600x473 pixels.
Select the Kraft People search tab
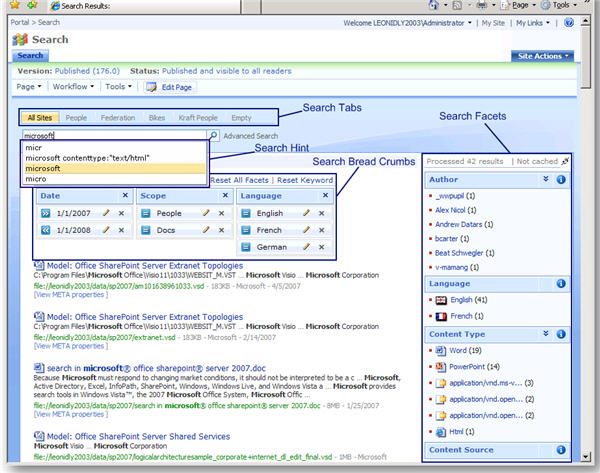click(196, 118)
